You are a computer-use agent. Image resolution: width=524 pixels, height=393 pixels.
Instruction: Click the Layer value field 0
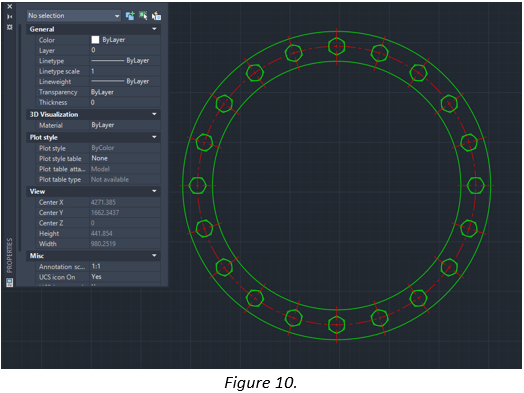[x=125, y=50]
